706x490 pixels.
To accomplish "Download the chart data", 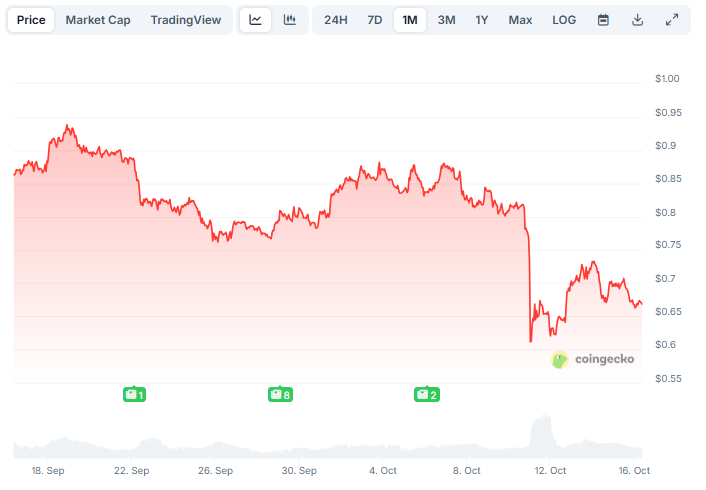I will coord(637,20).
